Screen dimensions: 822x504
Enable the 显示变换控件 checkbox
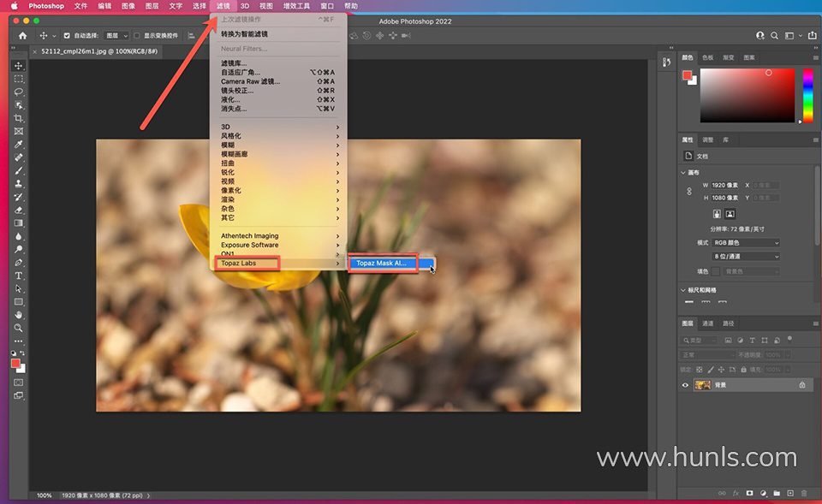(137, 36)
